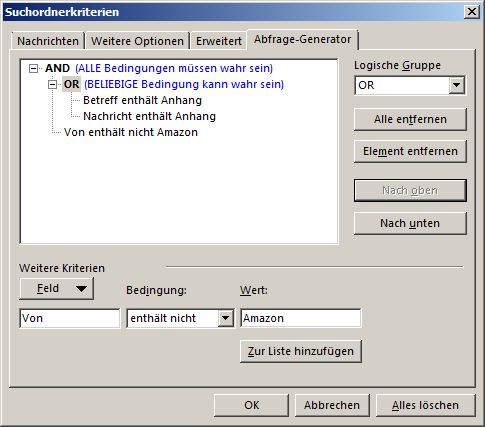Switch to the Weitere Optionen tab
This screenshot has height=427, width=485.
pyautogui.click(x=137, y=41)
